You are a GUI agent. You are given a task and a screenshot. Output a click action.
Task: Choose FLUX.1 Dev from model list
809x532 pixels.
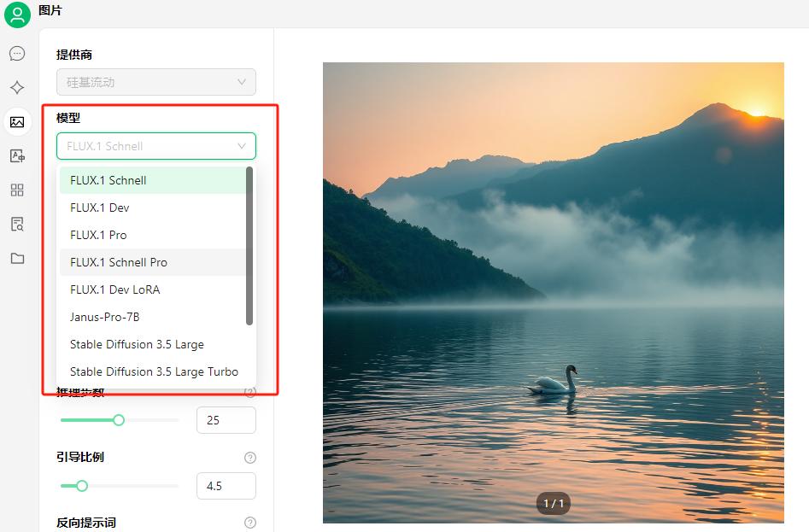pyautogui.click(x=153, y=208)
